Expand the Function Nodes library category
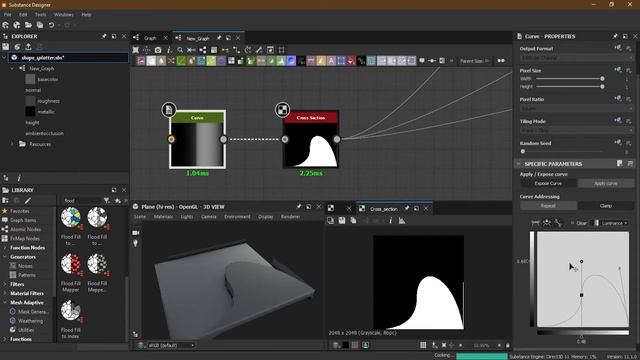The width and height of the screenshot is (640, 360). point(4,248)
